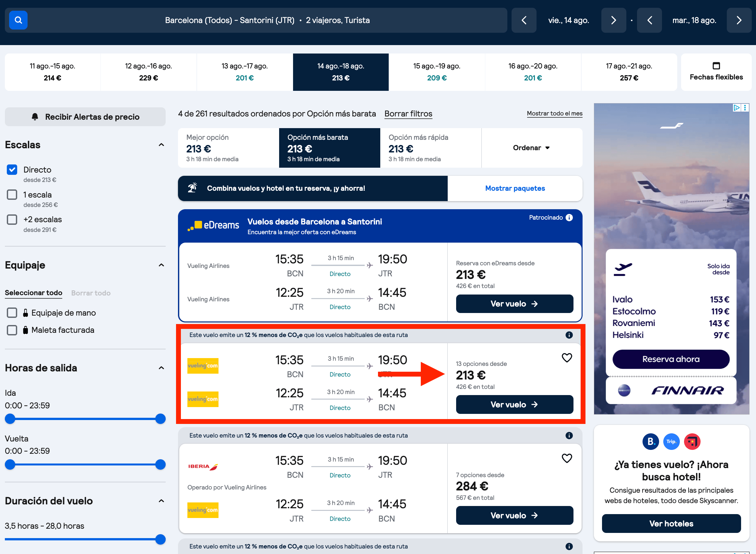Click the bell icon in price alerts
Screen dimensions: 756x554
35,117
